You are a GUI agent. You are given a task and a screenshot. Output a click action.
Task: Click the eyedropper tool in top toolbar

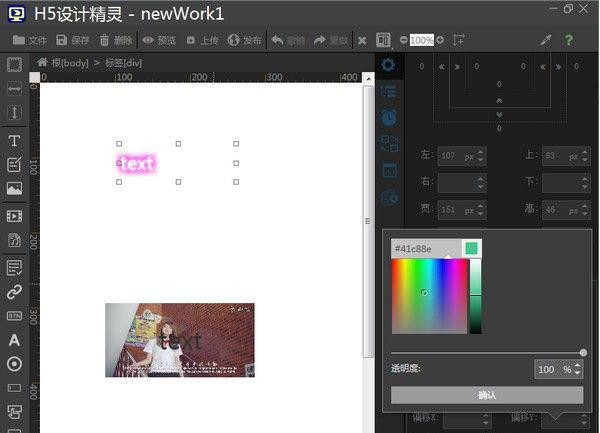point(546,40)
